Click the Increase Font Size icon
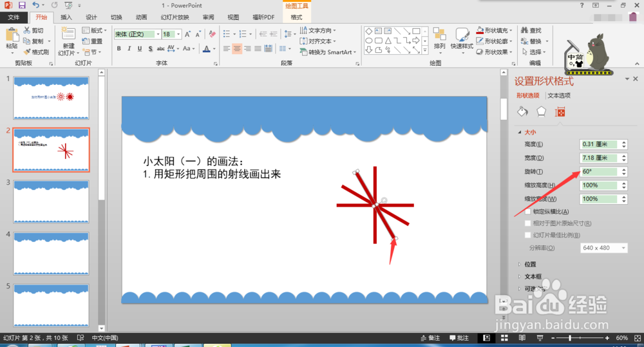 pos(187,34)
